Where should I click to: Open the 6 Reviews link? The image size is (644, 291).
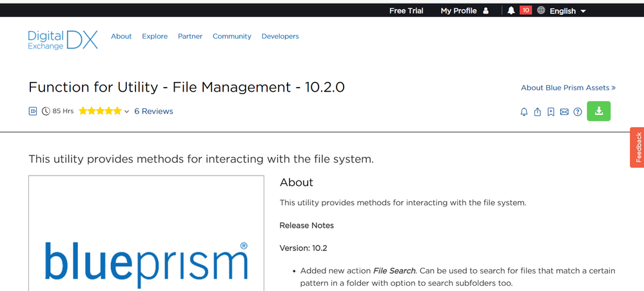tap(153, 111)
